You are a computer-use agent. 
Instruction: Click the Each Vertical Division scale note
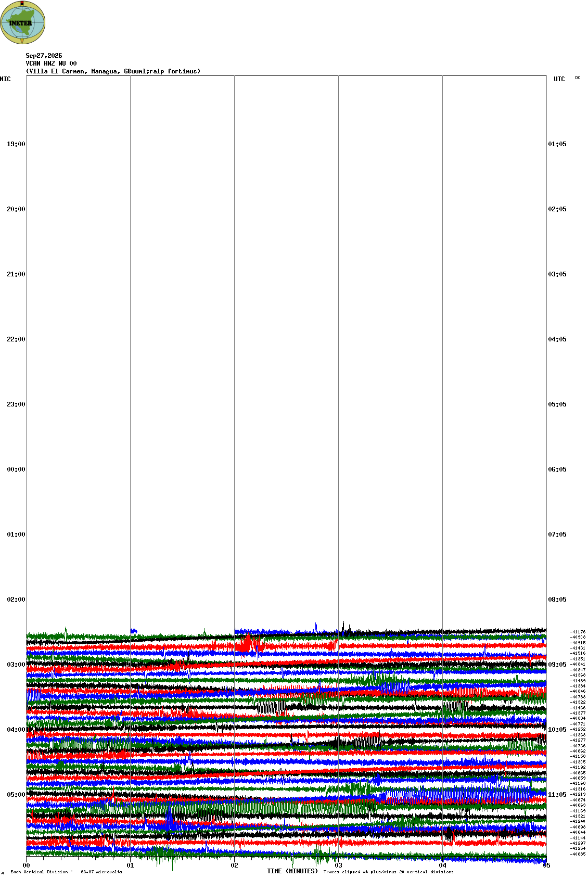[x=66, y=872]
